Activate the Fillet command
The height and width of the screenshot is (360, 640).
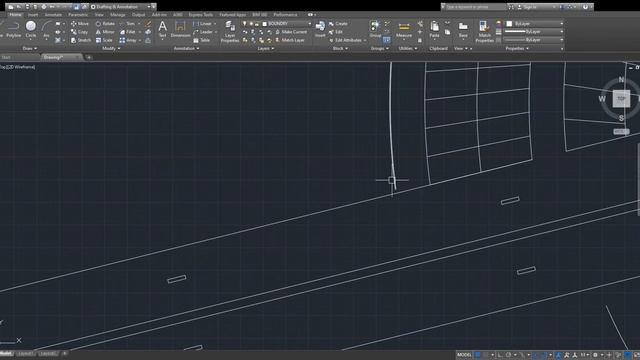pyautogui.click(x=127, y=32)
